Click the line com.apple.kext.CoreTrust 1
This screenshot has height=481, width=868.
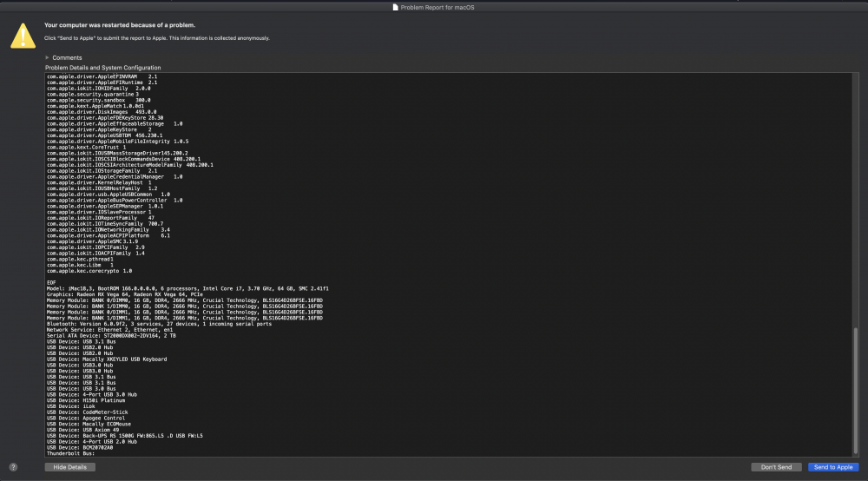[x=86, y=148]
